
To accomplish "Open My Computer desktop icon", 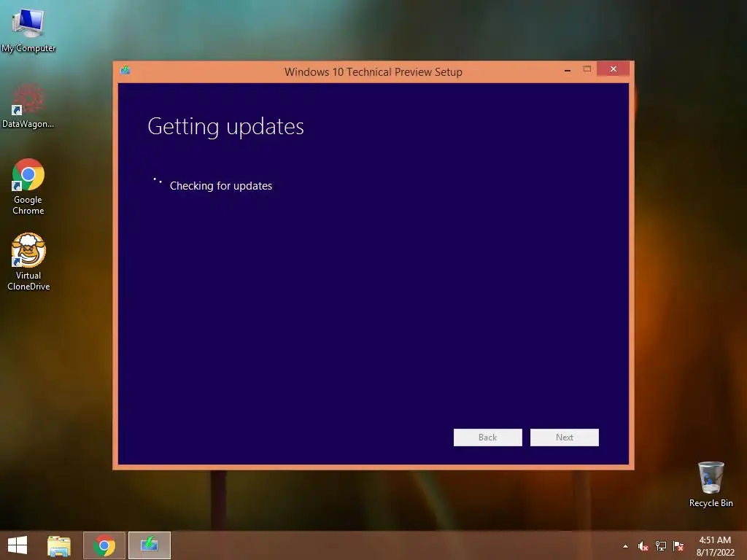I will (28, 29).
